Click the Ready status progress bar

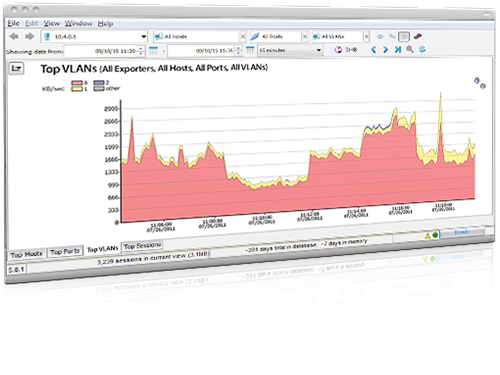click(x=462, y=232)
